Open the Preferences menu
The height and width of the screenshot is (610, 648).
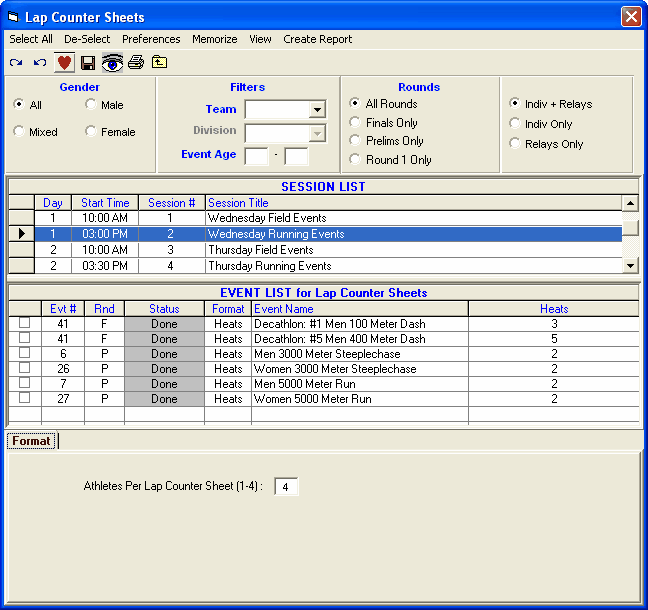coord(151,39)
